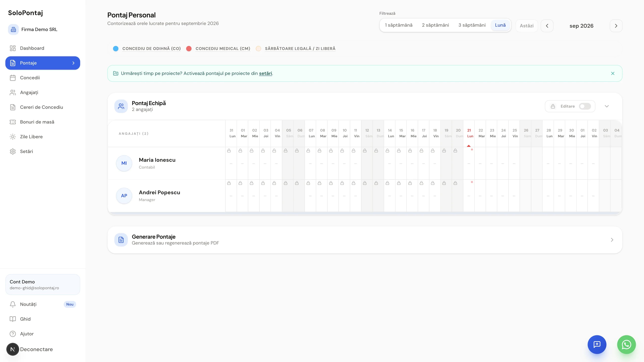Click lock icon on 01 Mar for Maria Ionescu

[240, 151]
